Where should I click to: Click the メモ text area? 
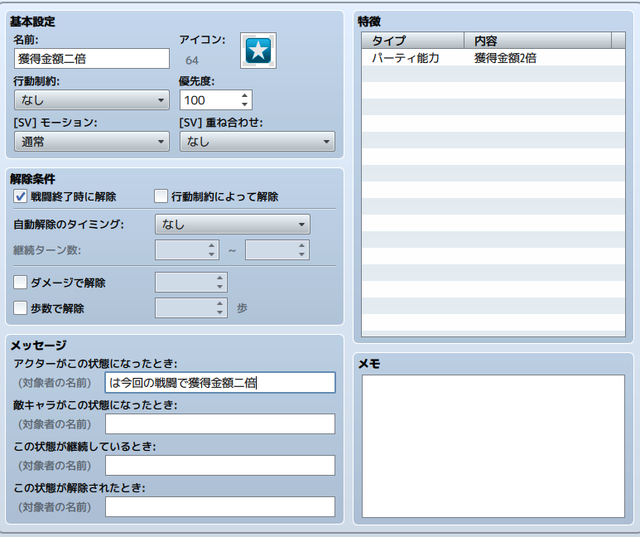tap(493, 446)
